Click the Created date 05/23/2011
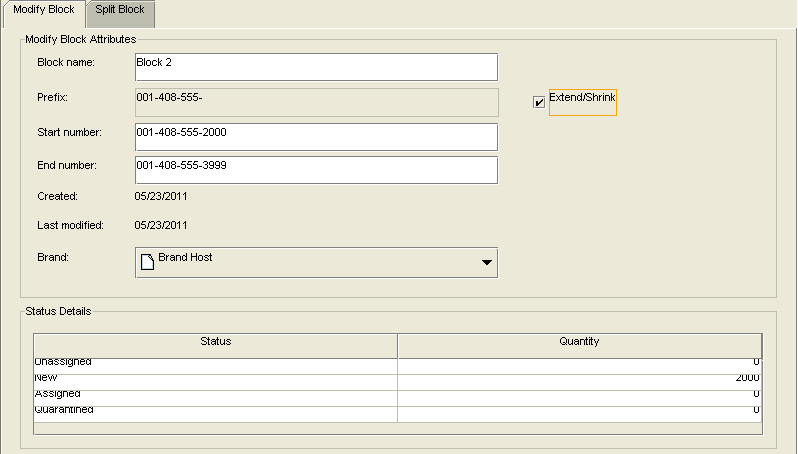Image resolution: width=798 pixels, height=454 pixels. pos(161,196)
